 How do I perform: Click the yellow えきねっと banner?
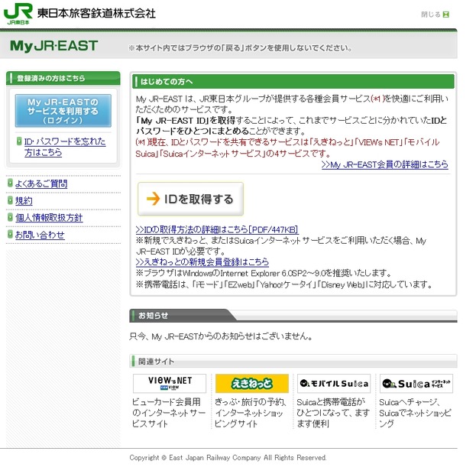(x=252, y=384)
